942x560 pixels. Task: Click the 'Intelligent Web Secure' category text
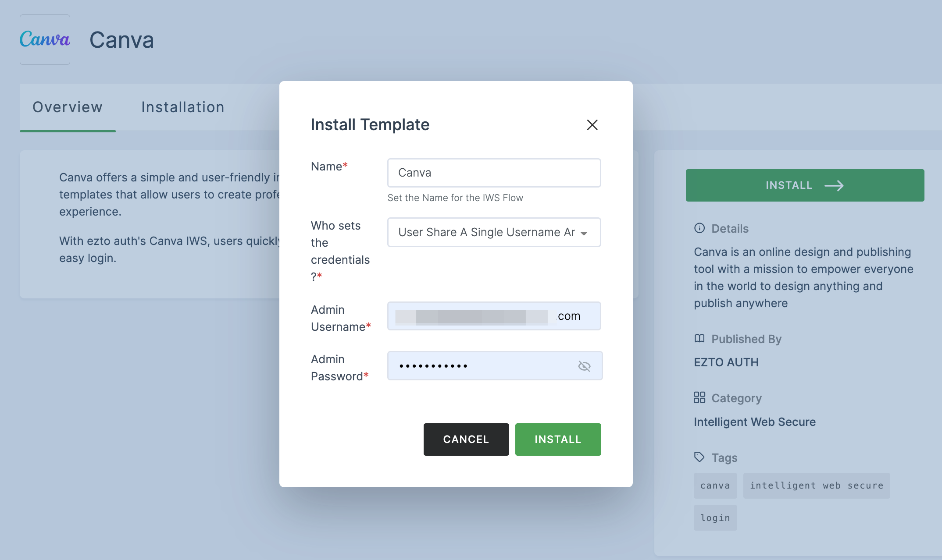click(x=755, y=422)
